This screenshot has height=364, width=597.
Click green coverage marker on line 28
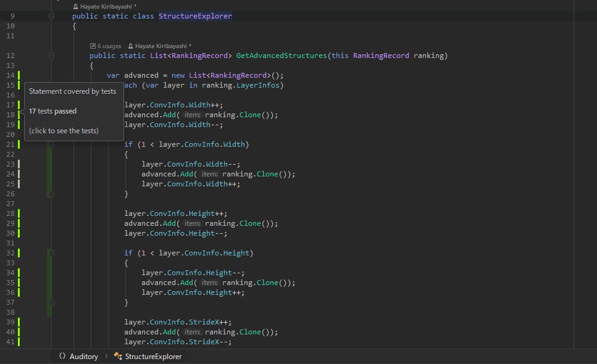tap(19, 213)
